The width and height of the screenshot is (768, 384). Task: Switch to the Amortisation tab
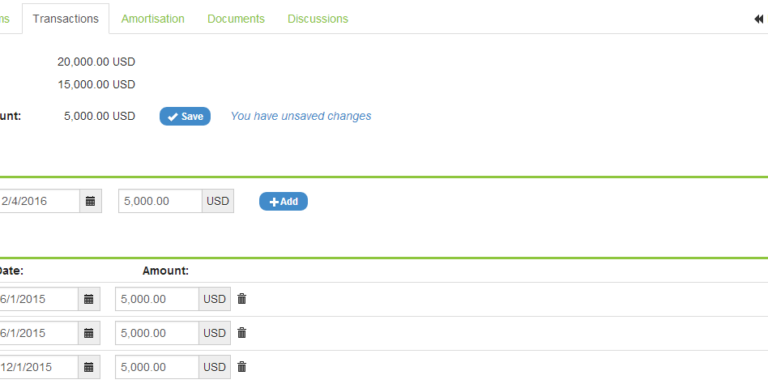point(153,19)
